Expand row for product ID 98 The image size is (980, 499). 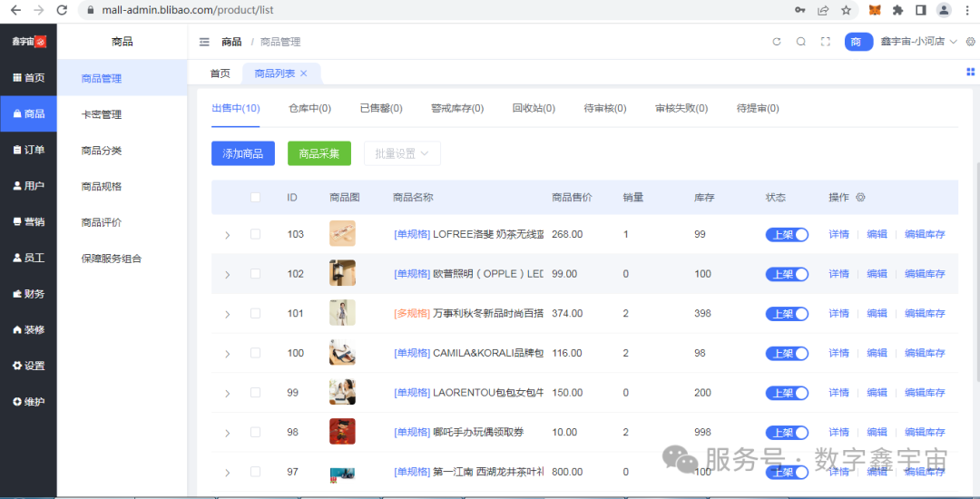(228, 433)
